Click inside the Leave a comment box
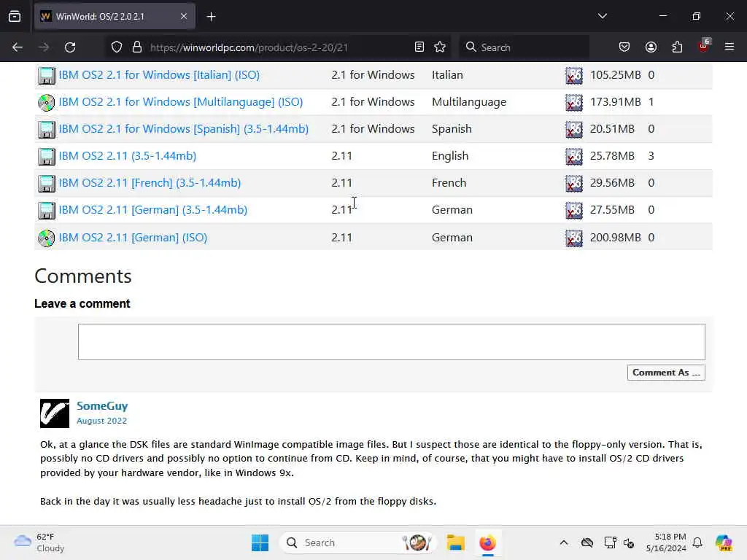Image resolution: width=747 pixels, height=560 pixels. click(392, 342)
